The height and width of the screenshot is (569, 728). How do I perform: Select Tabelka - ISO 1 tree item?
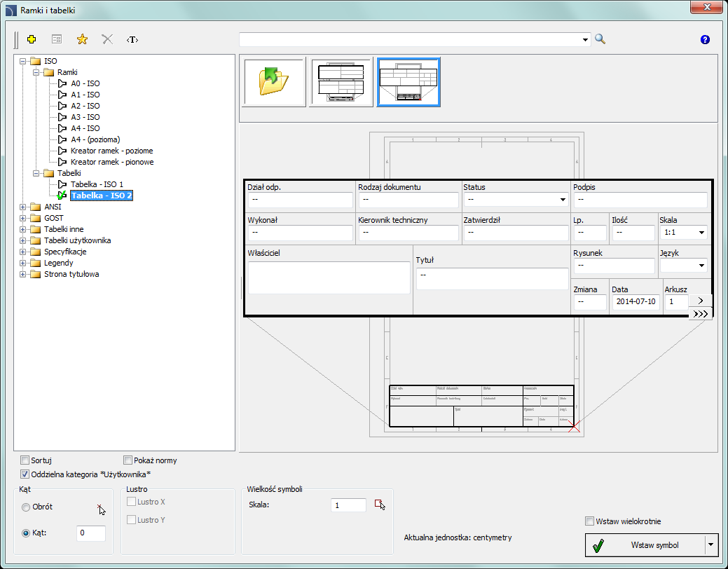(97, 184)
